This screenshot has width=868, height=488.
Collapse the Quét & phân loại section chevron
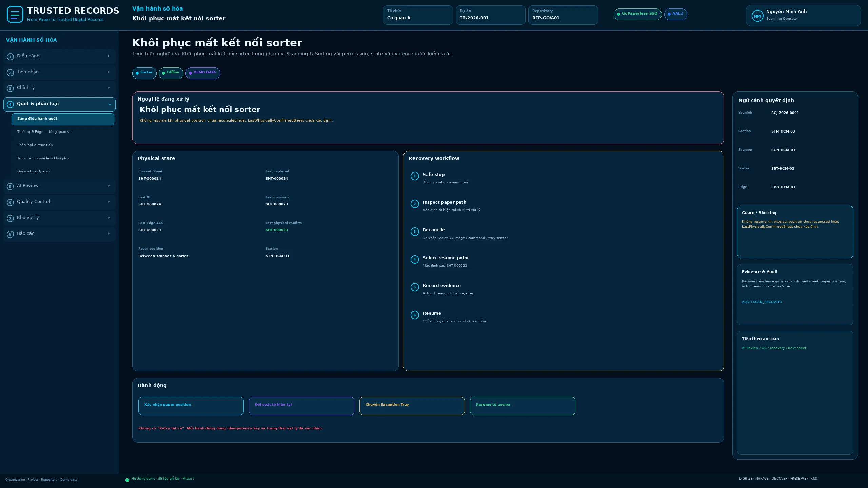pyautogui.click(x=110, y=104)
